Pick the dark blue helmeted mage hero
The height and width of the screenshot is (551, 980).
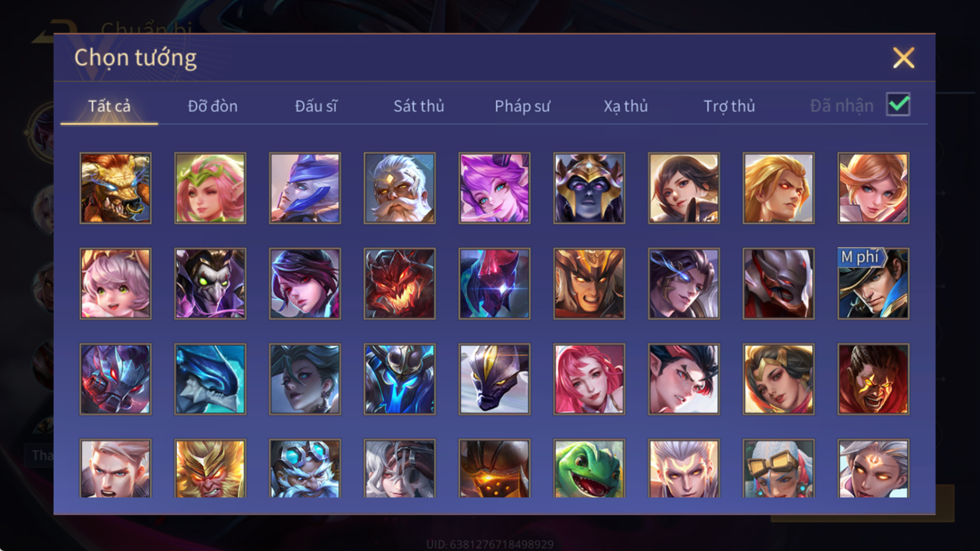point(589,188)
